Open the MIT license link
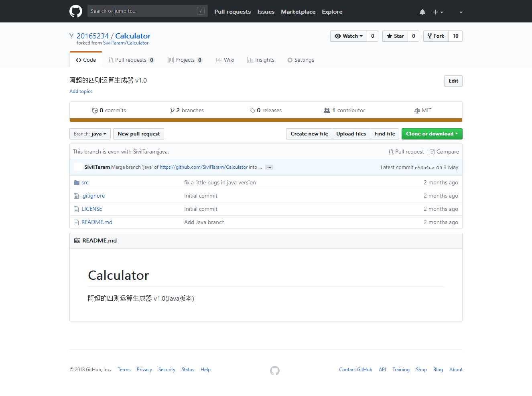Viewport: 532px width, 396px height. 423,110
